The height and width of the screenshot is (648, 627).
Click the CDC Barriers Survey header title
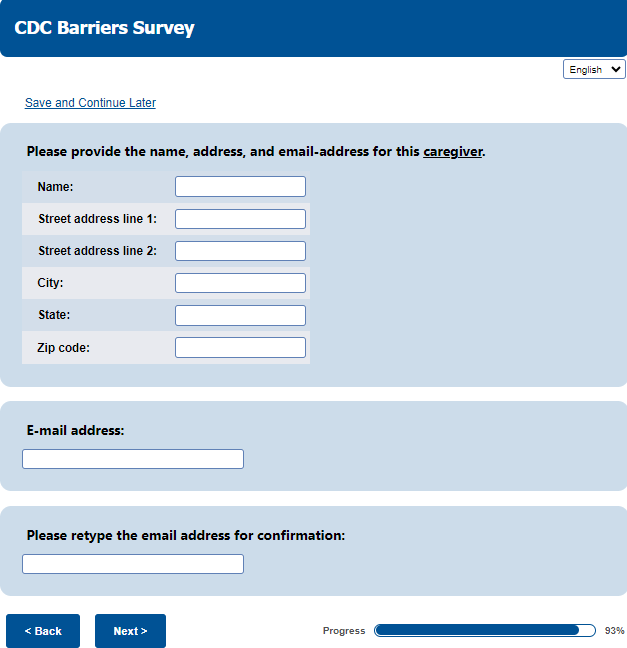coord(104,28)
